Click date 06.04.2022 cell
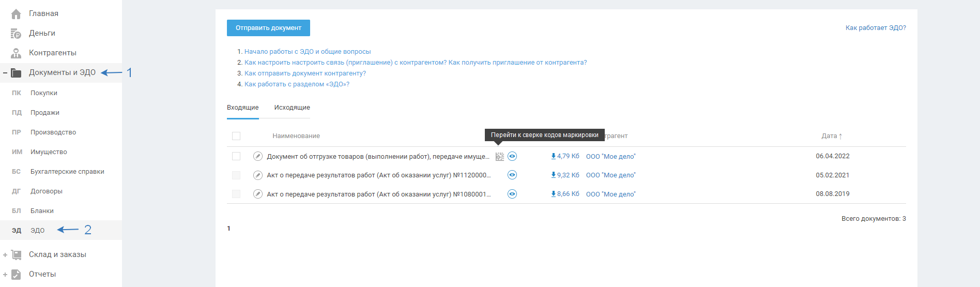The image size is (980, 287). click(833, 156)
